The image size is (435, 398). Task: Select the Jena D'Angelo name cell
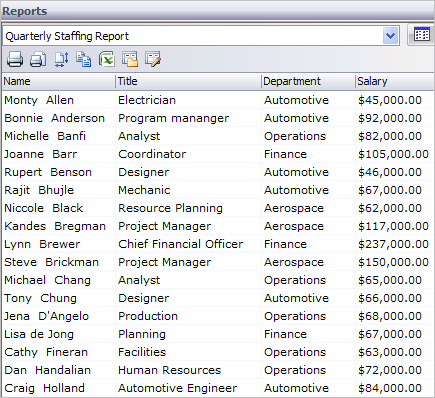59,316
